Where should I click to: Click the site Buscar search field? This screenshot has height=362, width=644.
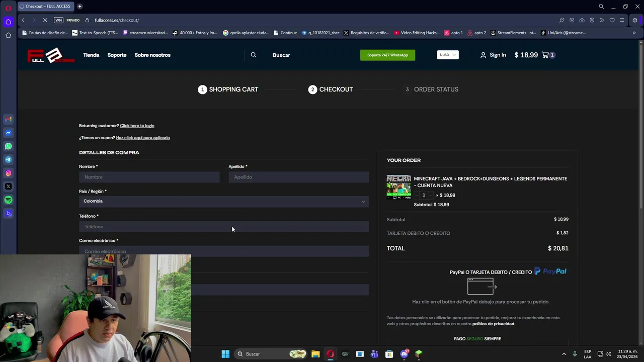pos(281,55)
